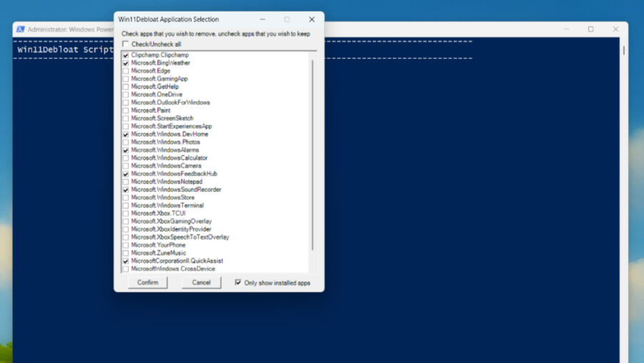This screenshot has height=363, width=644.
Task: Uncheck the Microsoft.BingWeather checkbox
Action: pyautogui.click(x=126, y=63)
